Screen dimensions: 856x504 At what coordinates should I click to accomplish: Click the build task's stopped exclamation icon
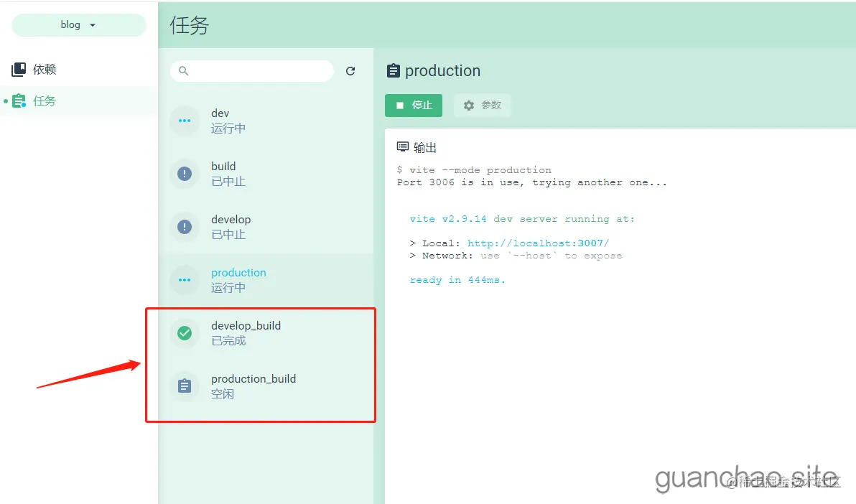(185, 174)
